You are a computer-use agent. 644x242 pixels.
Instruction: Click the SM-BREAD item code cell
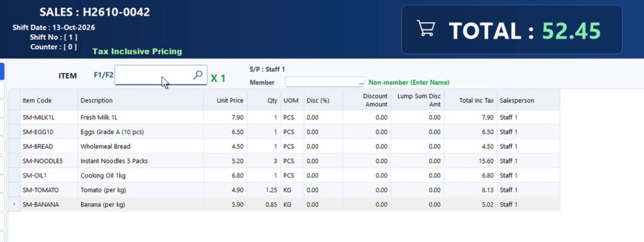click(49, 146)
